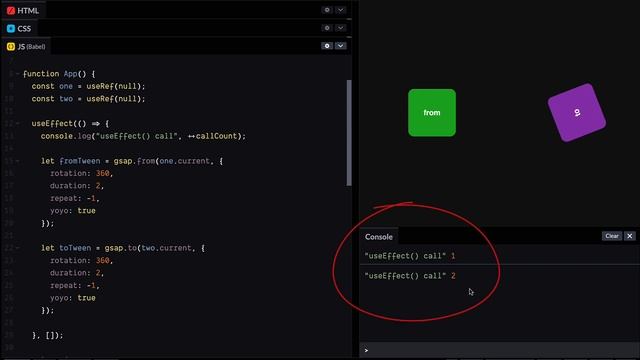Click the console.log code line

pos(143,136)
